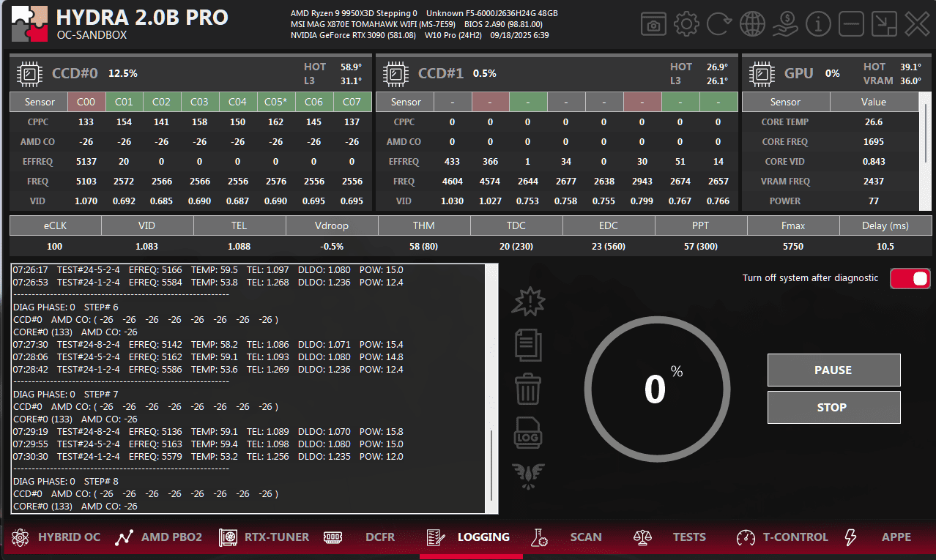Click the flask icon of Scan

[540, 537]
